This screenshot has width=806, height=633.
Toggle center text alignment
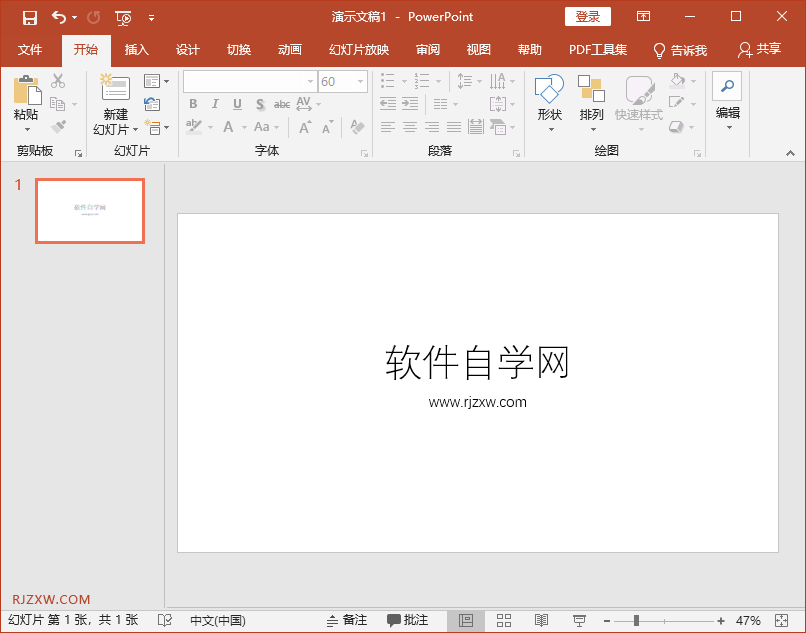click(410, 127)
